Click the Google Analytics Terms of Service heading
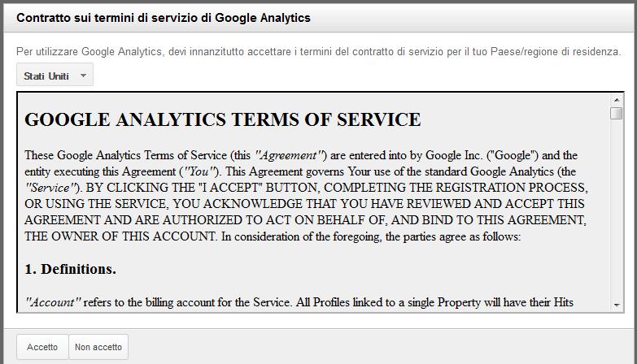Image resolution: width=637 pixels, height=364 pixels. pos(223,120)
